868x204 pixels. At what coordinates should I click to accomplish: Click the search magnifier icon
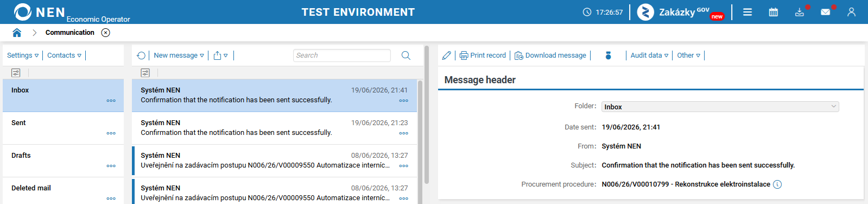click(406, 55)
